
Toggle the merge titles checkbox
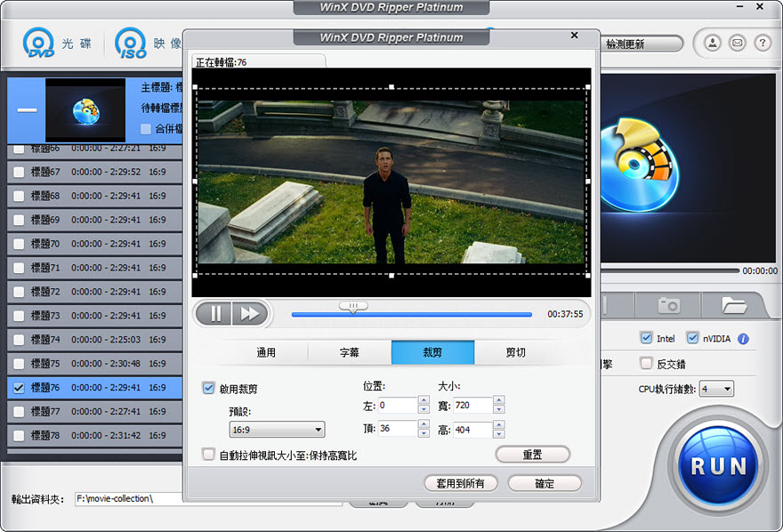(x=146, y=129)
